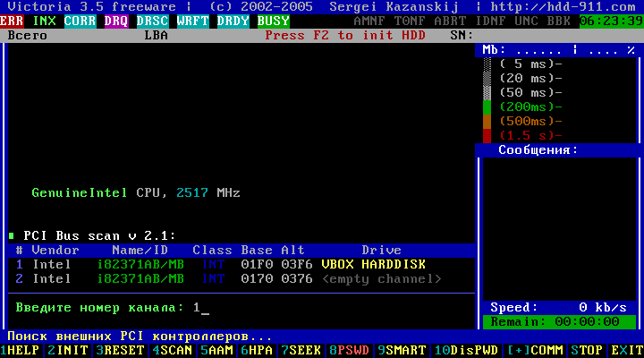Viewport: 644px width, 358px height.
Task: Click alt address 03F6
Action: pyautogui.click(x=297, y=265)
